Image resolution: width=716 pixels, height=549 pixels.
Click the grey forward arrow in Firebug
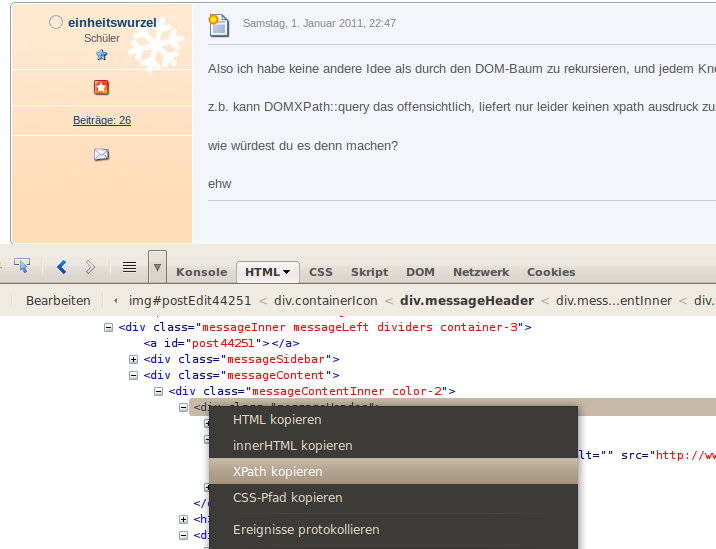click(91, 267)
